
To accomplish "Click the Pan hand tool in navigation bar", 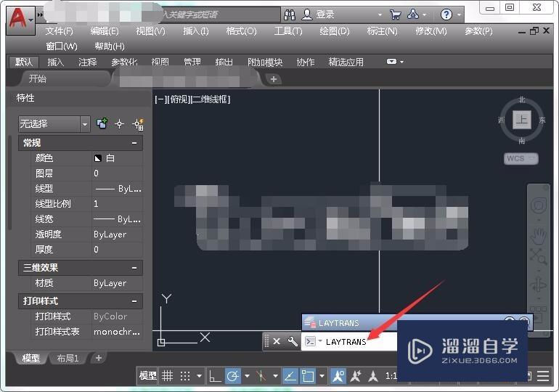I will click(x=539, y=235).
